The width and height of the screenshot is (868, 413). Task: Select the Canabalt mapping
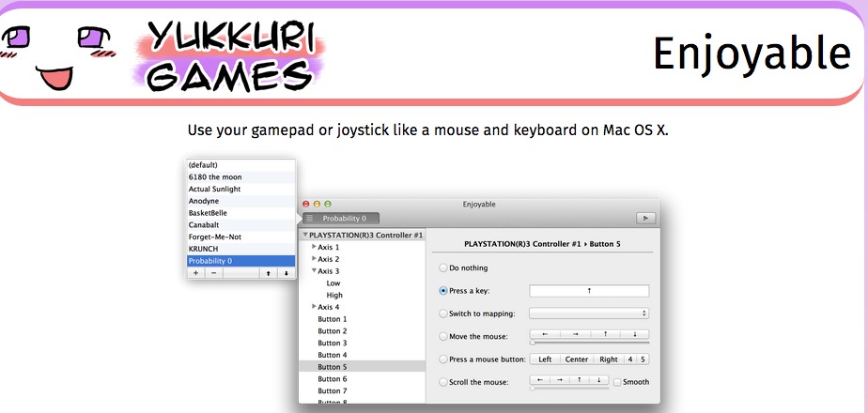[x=240, y=225]
